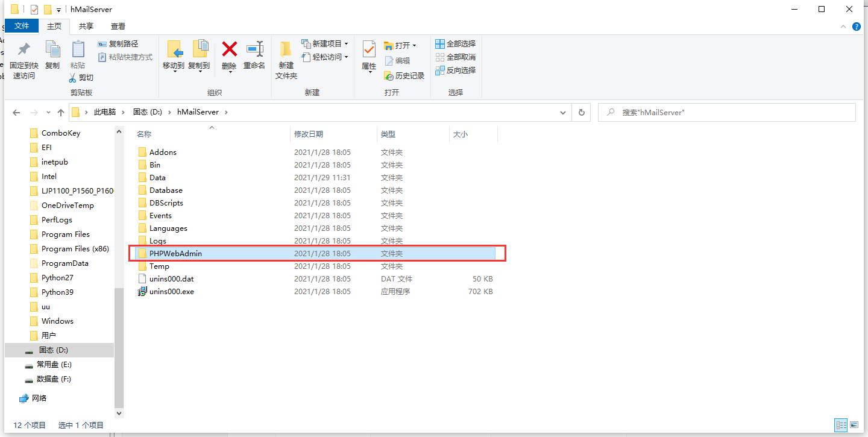Click the Pin to Quick Access icon
The width and height of the screenshot is (868, 437).
(x=24, y=49)
